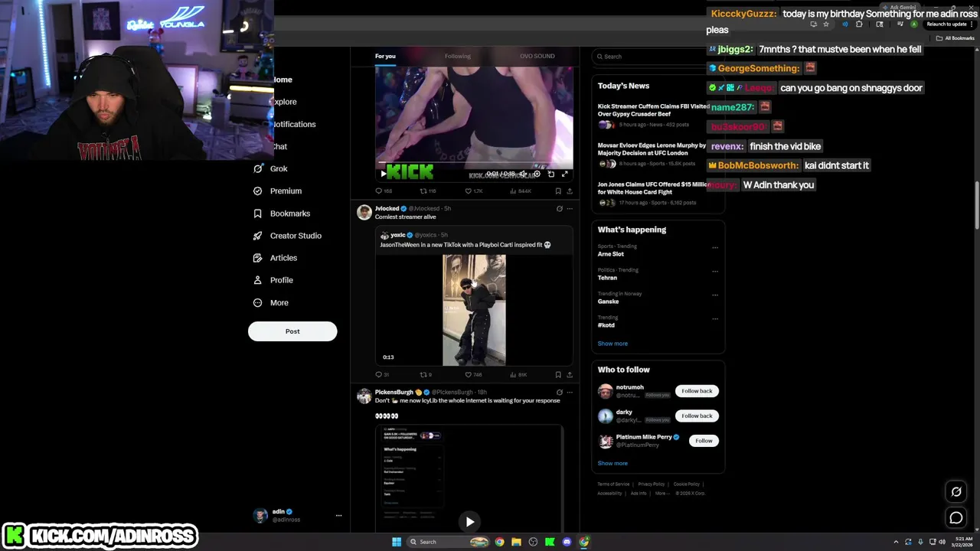Play the Kick video

(x=384, y=174)
